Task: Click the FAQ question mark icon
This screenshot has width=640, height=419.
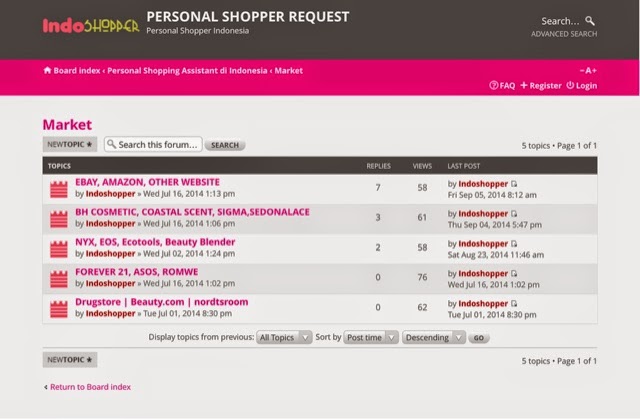Action: [493, 85]
